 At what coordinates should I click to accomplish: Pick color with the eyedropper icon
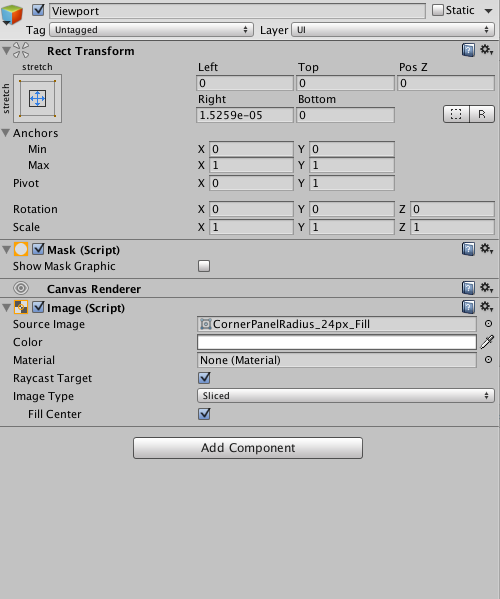point(487,342)
